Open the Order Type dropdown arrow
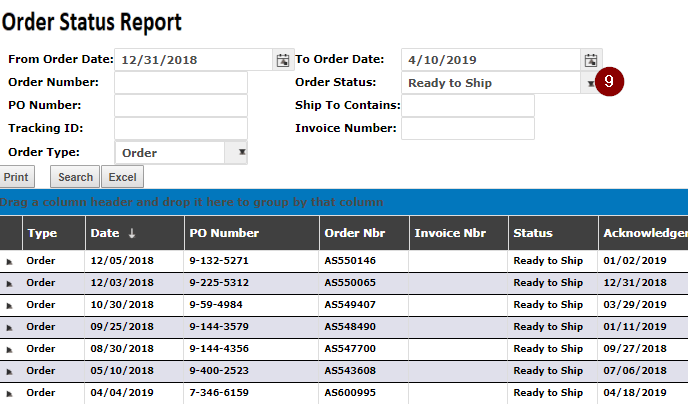Viewport: 688px width, 404px height. pos(242,152)
